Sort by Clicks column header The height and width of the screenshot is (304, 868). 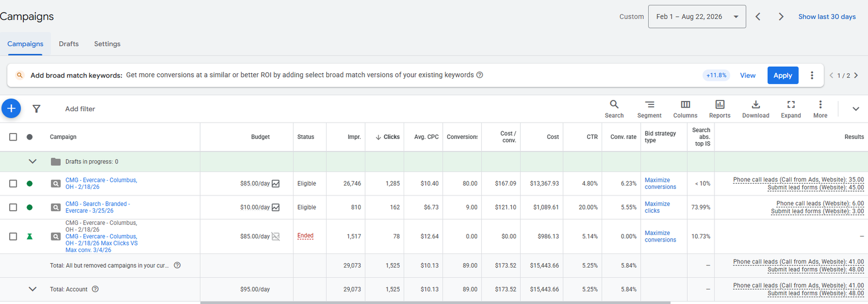[388, 137]
